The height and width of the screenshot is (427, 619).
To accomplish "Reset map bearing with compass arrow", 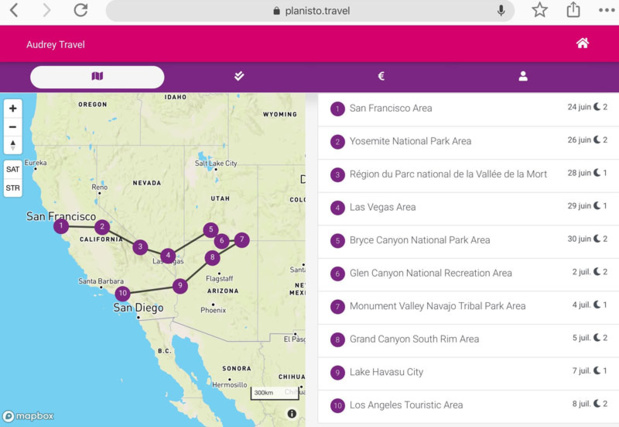I will (13, 146).
